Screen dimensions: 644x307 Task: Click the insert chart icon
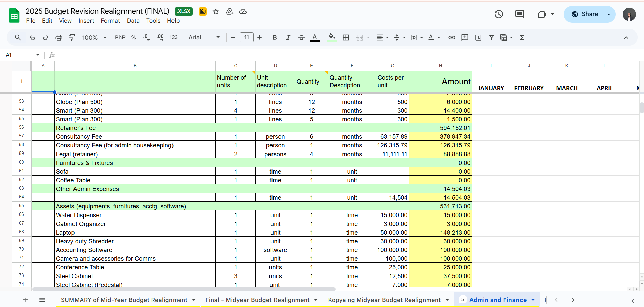(478, 38)
